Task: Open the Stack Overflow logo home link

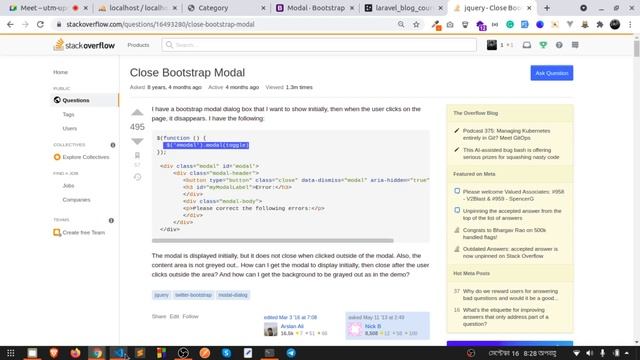Action: coord(84,45)
